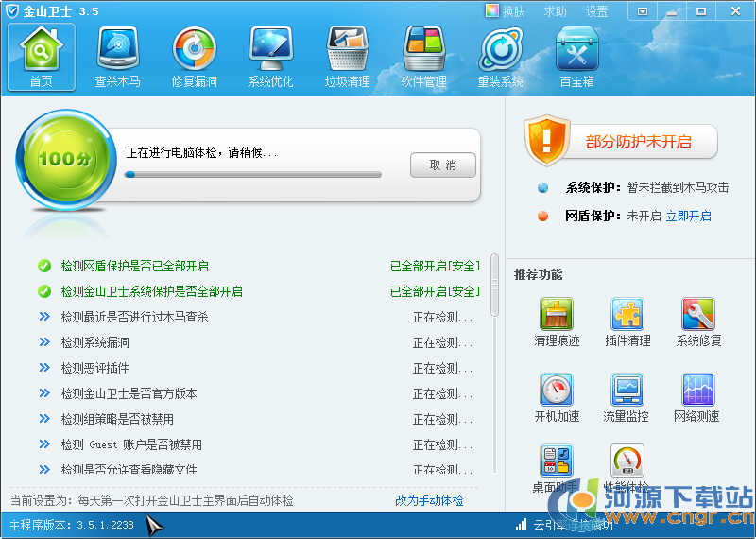
Task: Click the 金山卫士 shield logo in title bar
Action: click(x=11, y=10)
